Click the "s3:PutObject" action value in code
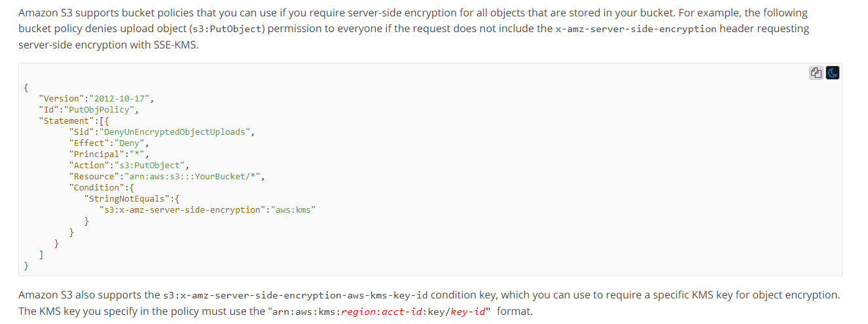This screenshot has height=324, width=868. tap(151, 165)
